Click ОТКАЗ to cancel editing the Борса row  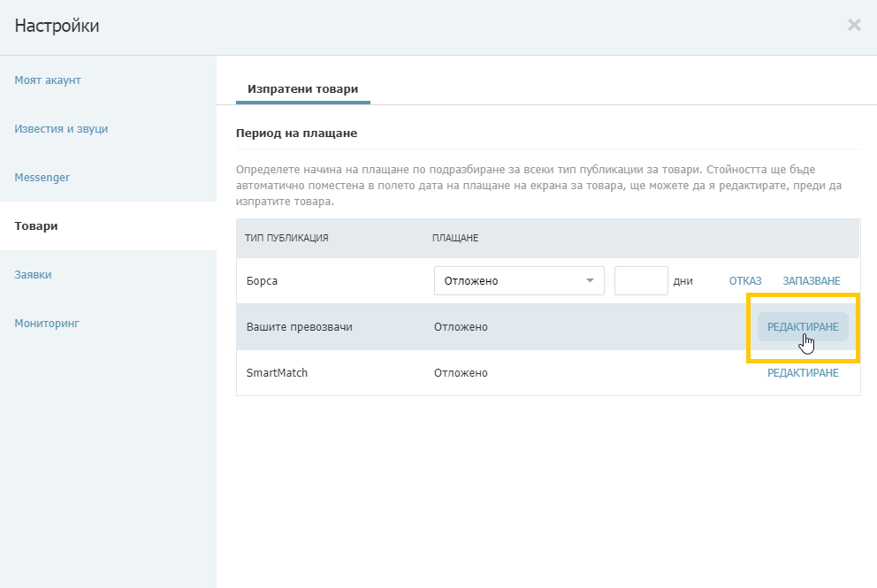pyautogui.click(x=745, y=281)
